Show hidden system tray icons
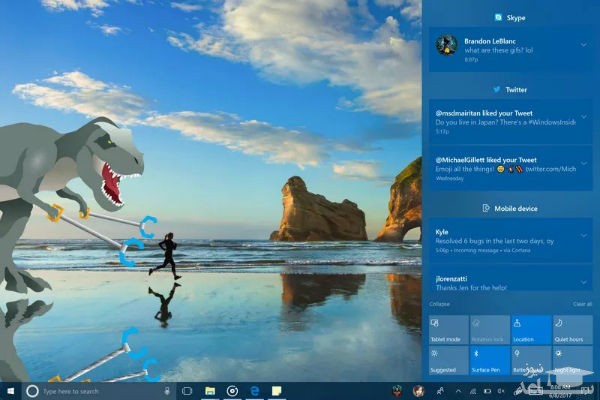This screenshot has width=600, height=400. pos(458,391)
